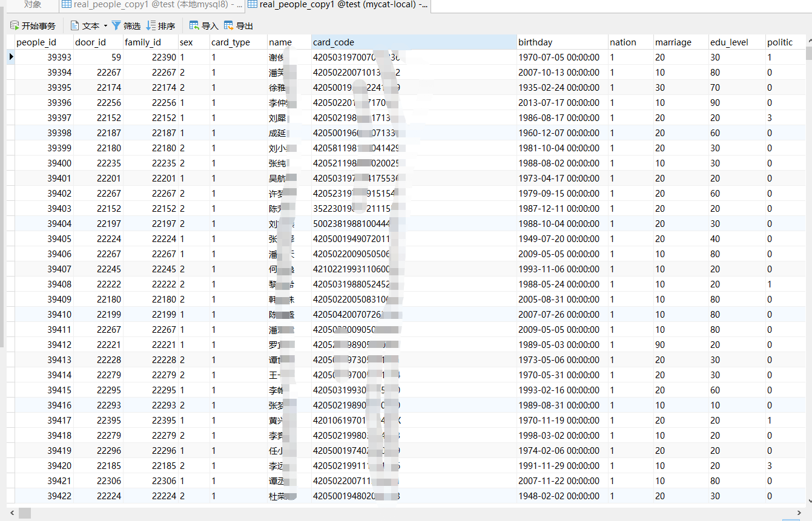Click the vertical scrollbar down arrow

click(x=809, y=500)
